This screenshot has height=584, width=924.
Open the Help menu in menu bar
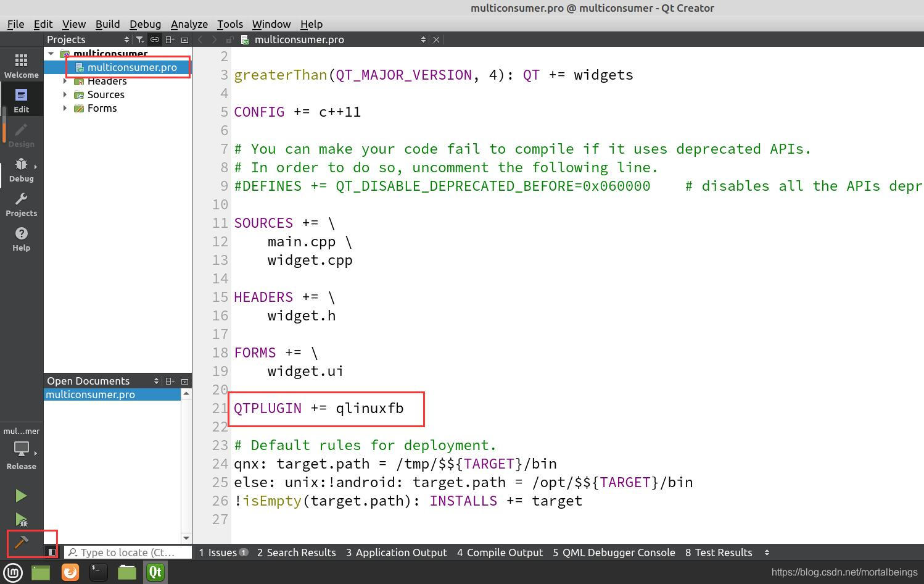[311, 24]
